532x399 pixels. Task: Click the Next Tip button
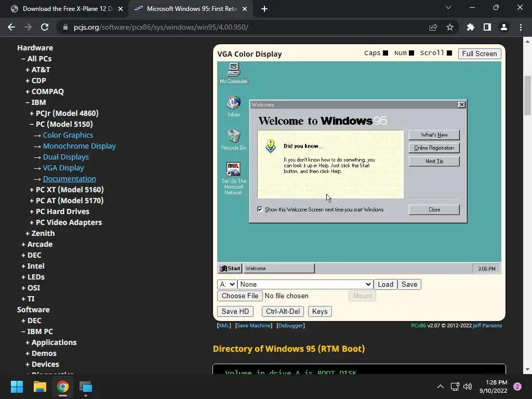click(434, 161)
